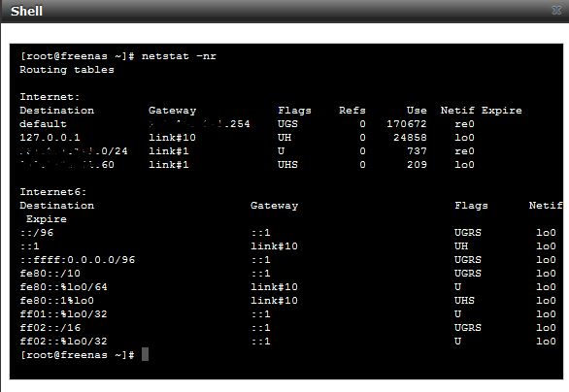This screenshot has width=569, height=392.
Task: Click the '127.0.0.1' destination entry
Action: [50, 138]
